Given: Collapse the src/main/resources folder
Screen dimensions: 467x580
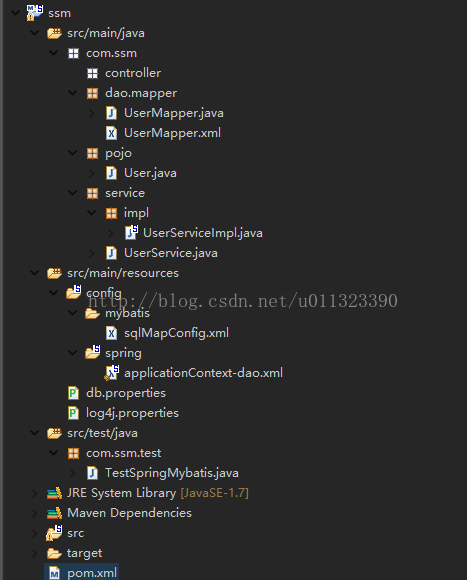Looking at the screenshot, I should [x=35, y=273].
